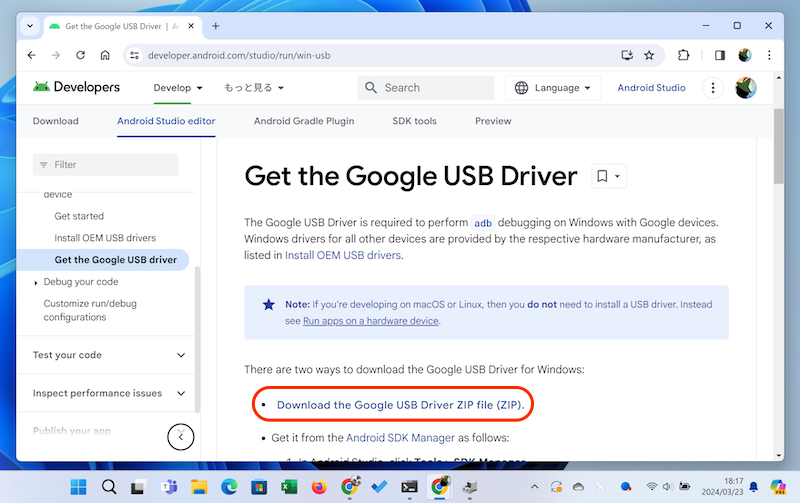This screenshot has height=503, width=800.
Task: Open a new browser tab
Action: click(216, 25)
